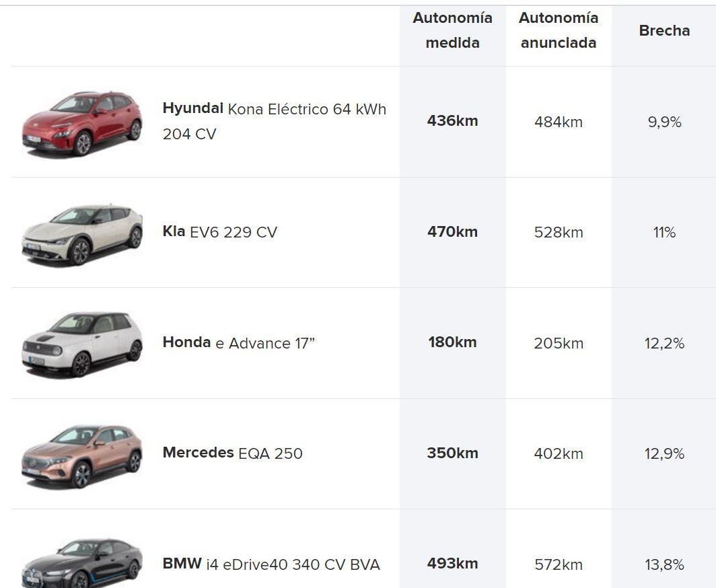This screenshot has height=588, width=716.
Task: Sort by Brecha column header
Action: 664,30
